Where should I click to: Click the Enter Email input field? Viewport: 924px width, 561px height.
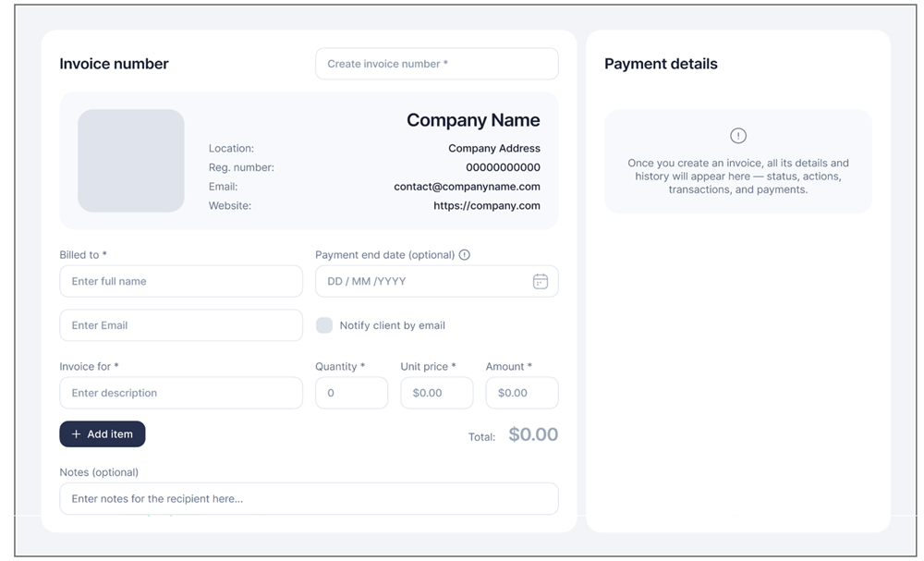[180, 325]
